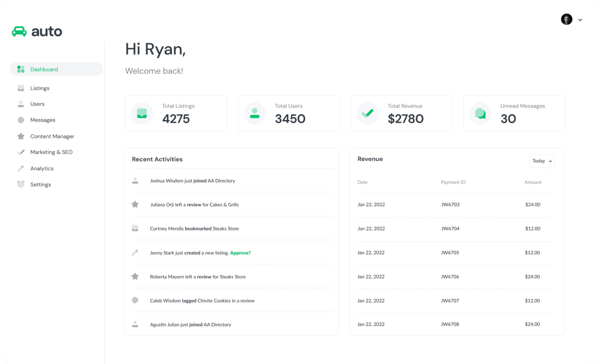Click the auto car logo icon
Viewport: 599px width, 364px height.
pyautogui.click(x=19, y=31)
